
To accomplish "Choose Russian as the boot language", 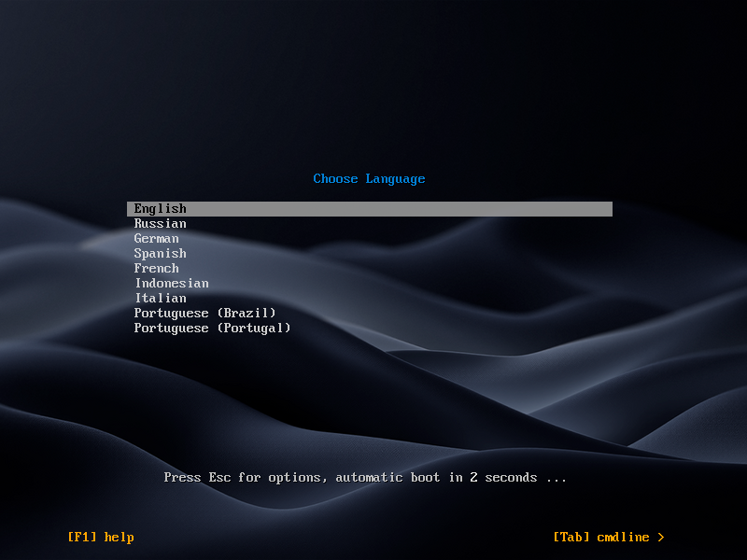I will [160, 224].
